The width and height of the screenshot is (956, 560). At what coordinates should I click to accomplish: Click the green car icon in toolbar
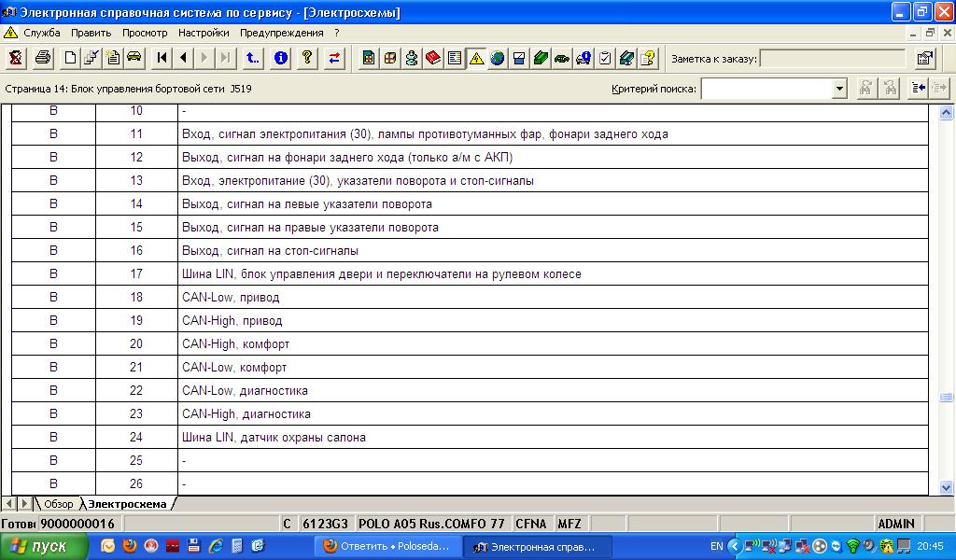click(562, 58)
